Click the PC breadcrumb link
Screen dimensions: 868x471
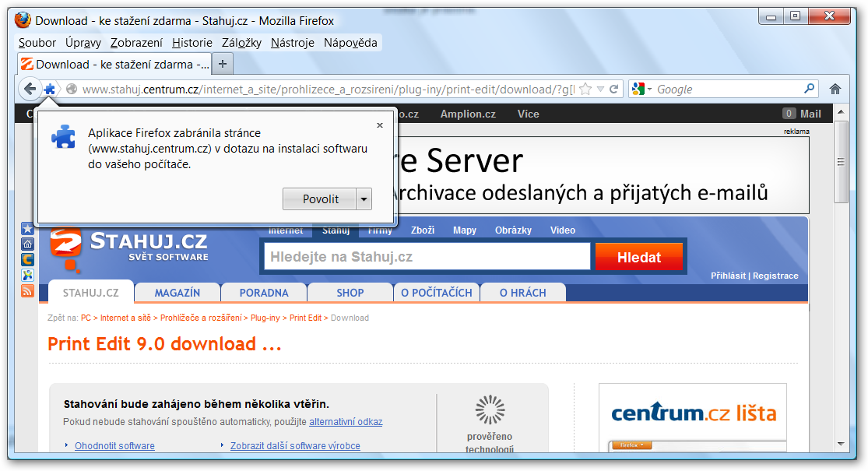coord(86,318)
